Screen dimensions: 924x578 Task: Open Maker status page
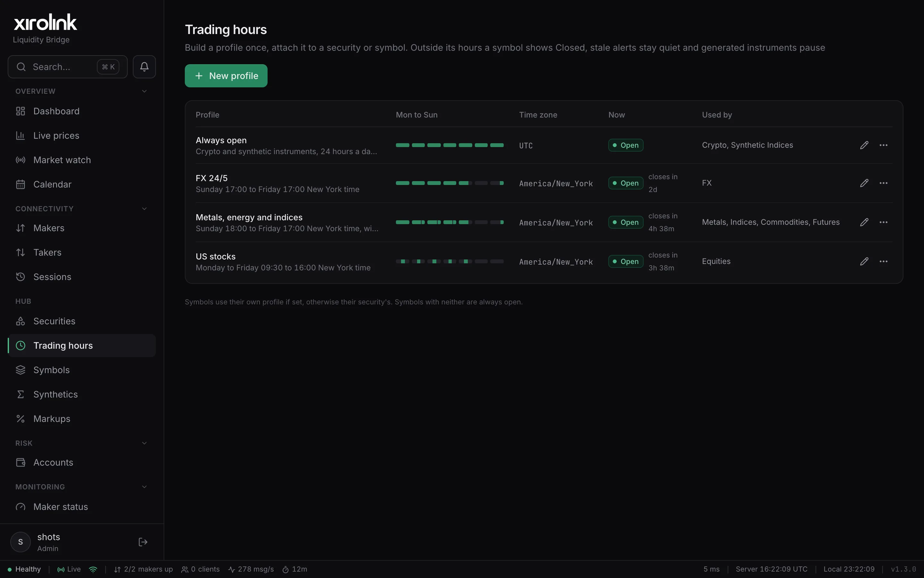tap(82, 507)
